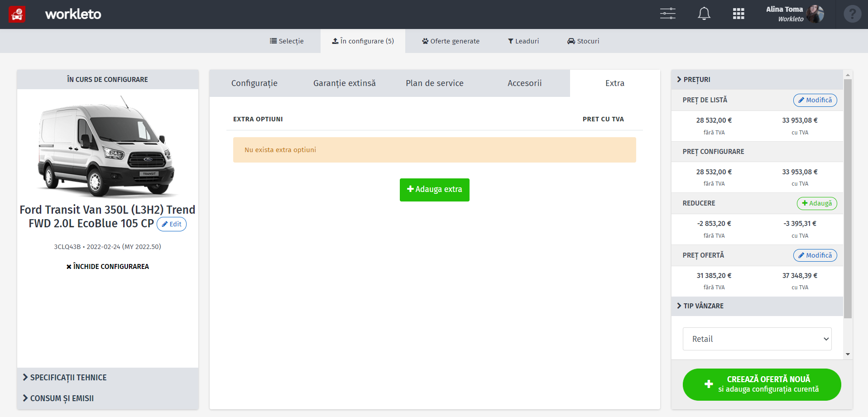Switch to Garanție extinsă sub-tab

[345, 83]
